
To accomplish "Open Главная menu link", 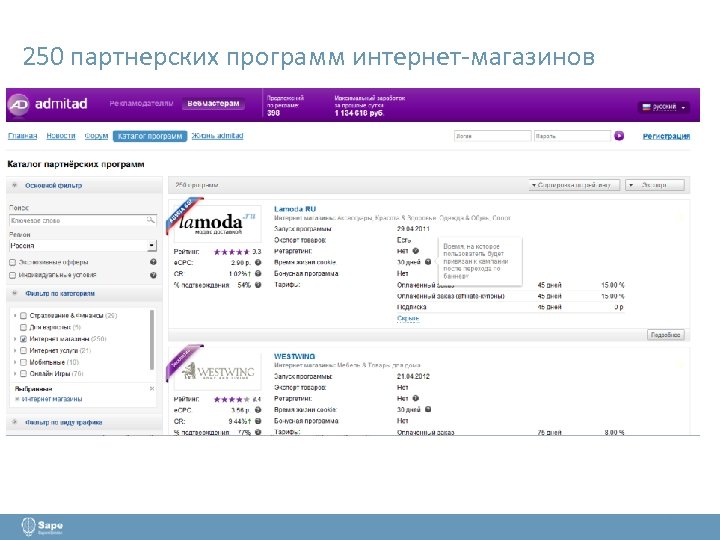I will (x=22, y=136).
